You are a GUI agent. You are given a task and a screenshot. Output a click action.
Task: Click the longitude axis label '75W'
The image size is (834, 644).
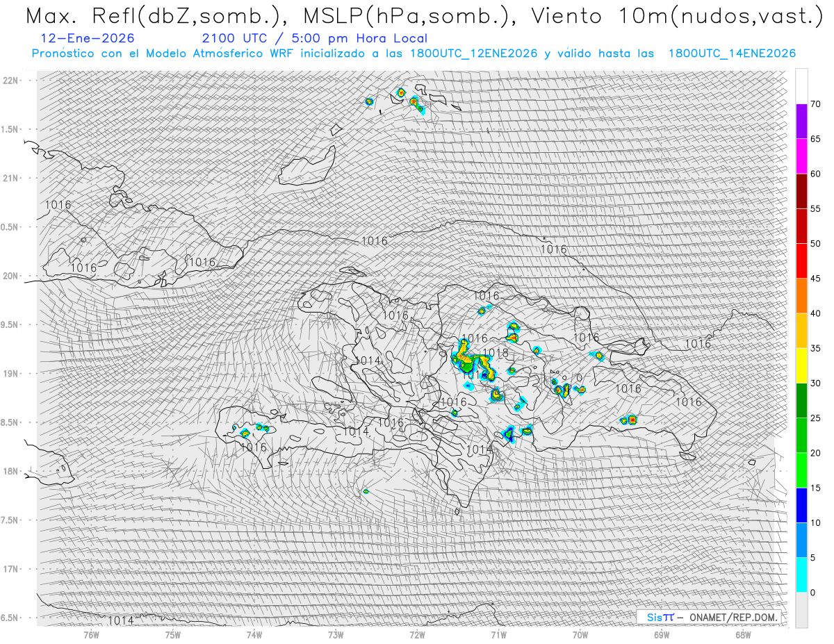(173, 634)
